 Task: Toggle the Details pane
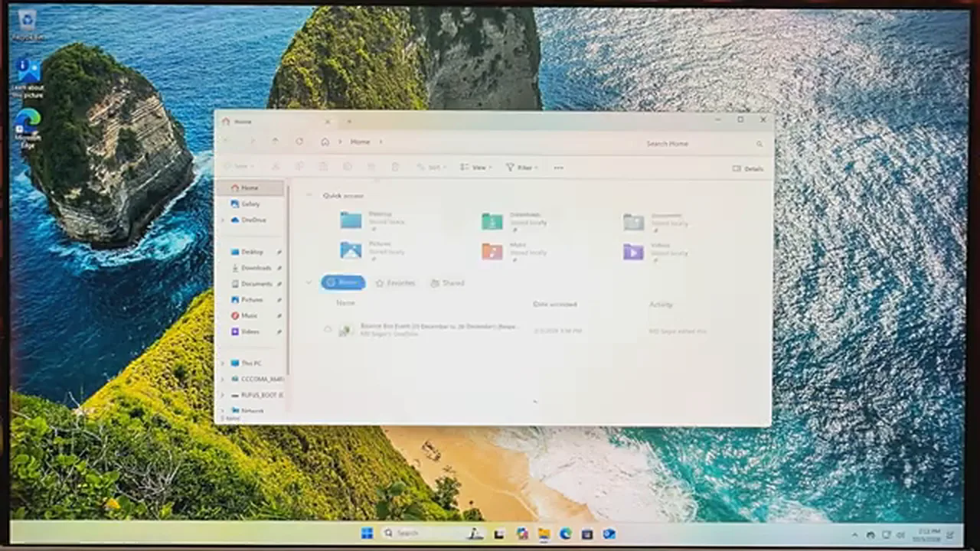click(x=748, y=168)
